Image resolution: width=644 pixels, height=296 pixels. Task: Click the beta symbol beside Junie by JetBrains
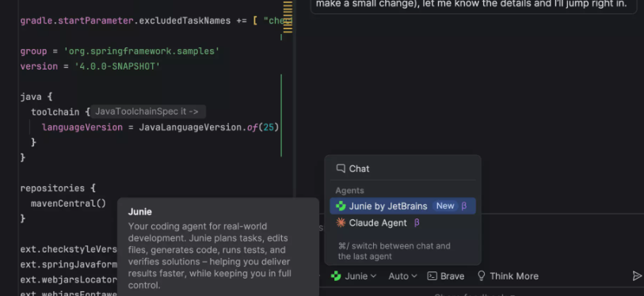(464, 206)
